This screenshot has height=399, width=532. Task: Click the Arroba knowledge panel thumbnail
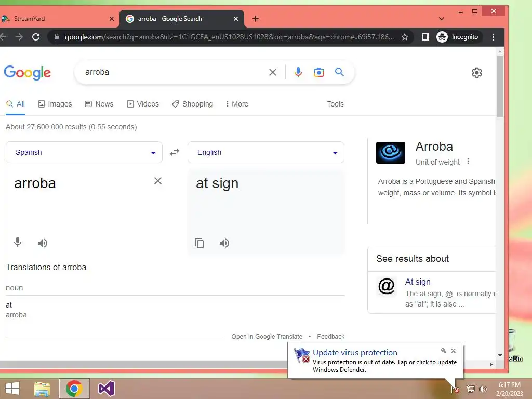[x=391, y=153]
